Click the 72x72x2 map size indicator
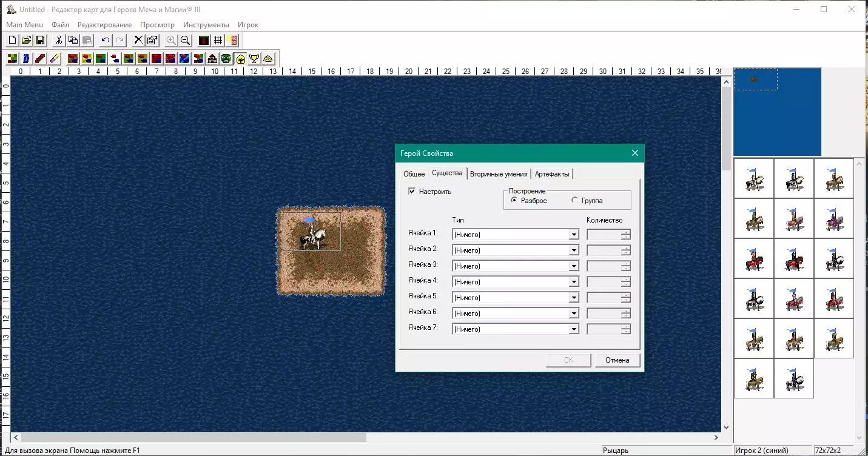The height and width of the screenshot is (456, 868). click(828, 451)
